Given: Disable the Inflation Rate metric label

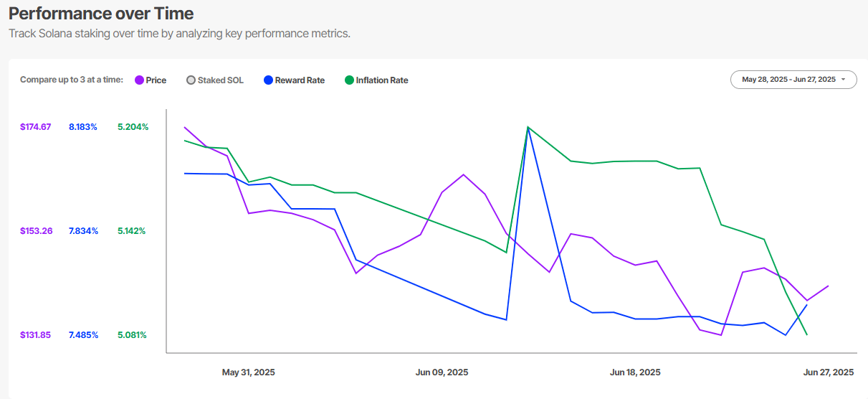Looking at the screenshot, I should pos(382,80).
